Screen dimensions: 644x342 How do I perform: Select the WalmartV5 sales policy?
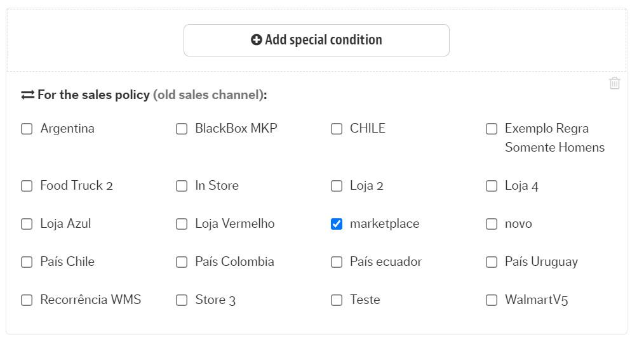pos(492,300)
